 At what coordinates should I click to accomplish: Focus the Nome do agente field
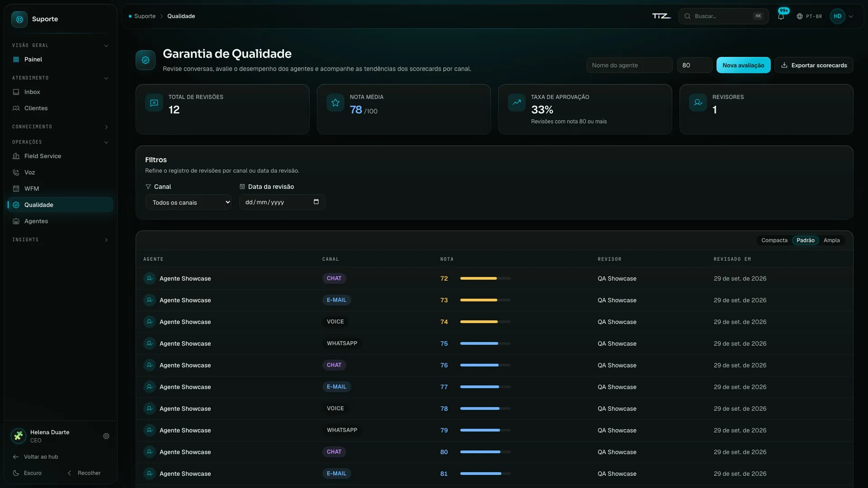click(629, 66)
